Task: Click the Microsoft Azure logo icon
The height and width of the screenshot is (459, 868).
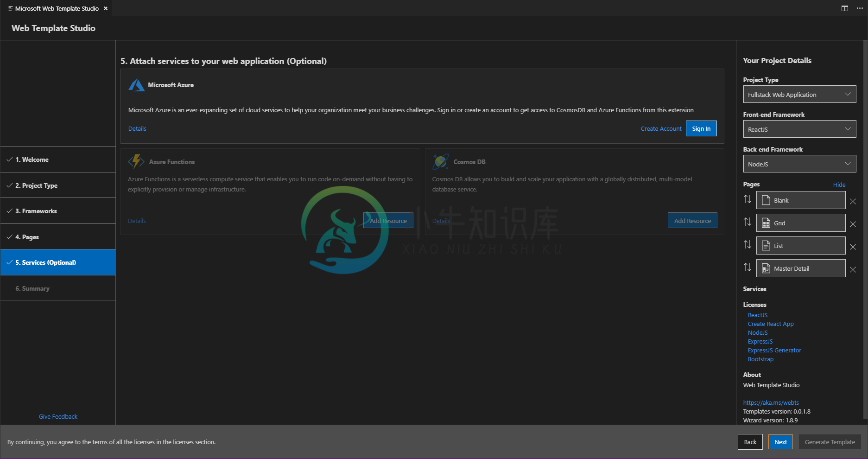Action: pyautogui.click(x=136, y=85)
